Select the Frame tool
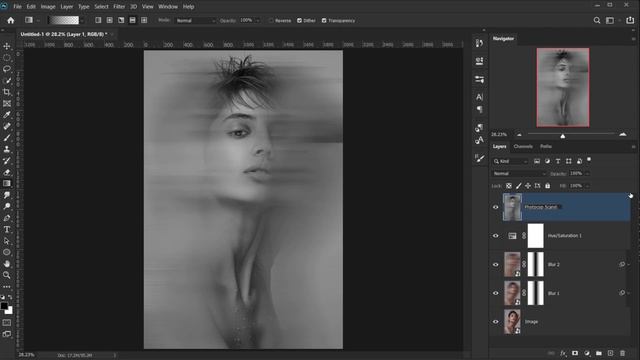The image size is (640, 360). 7,104
